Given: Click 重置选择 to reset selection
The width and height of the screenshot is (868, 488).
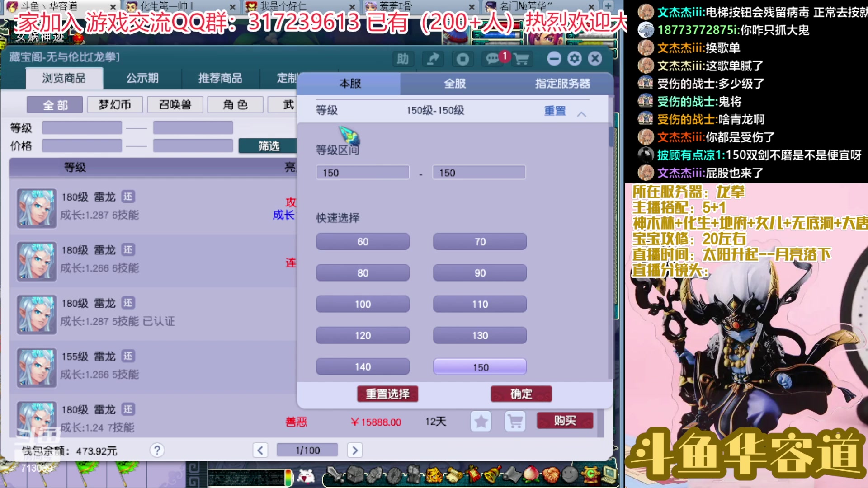Looking at the screenshot, I should tap(387, 394).
